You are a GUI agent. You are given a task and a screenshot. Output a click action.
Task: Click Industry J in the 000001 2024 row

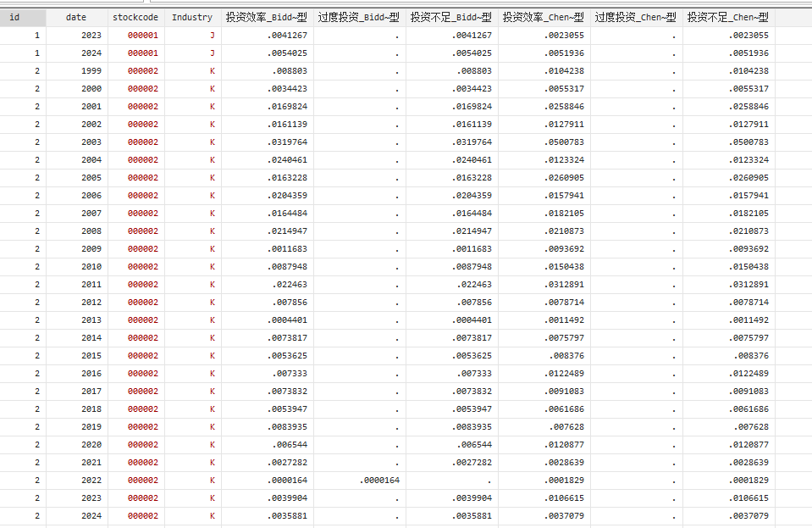(193, 53)
